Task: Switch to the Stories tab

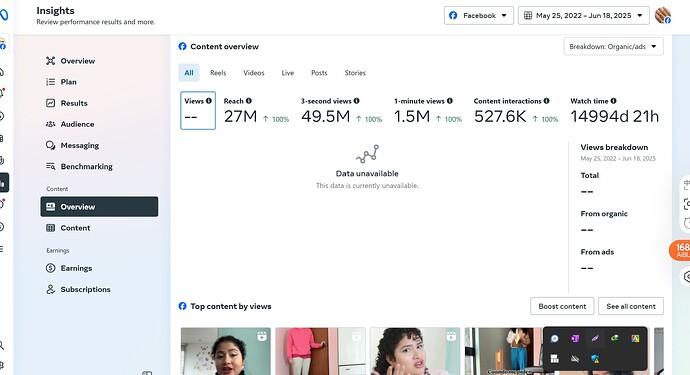Action: [x=355, y=73]
